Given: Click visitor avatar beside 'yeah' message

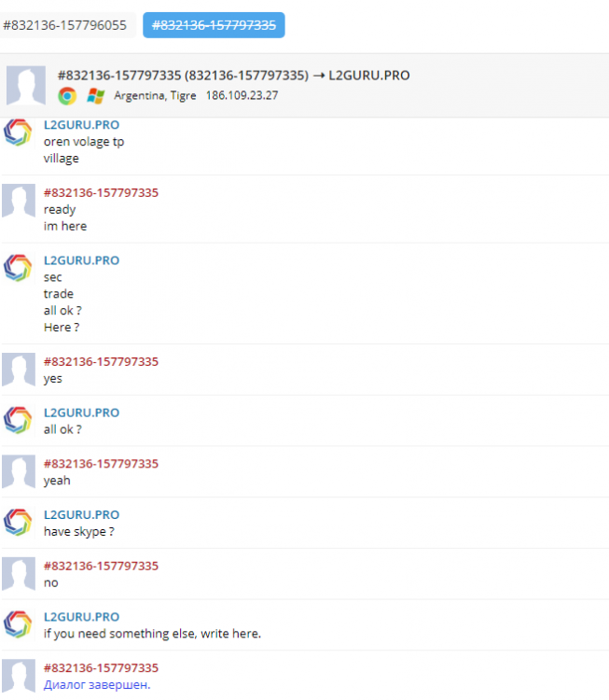Looking at the screenshot, I should pos(18,471).
